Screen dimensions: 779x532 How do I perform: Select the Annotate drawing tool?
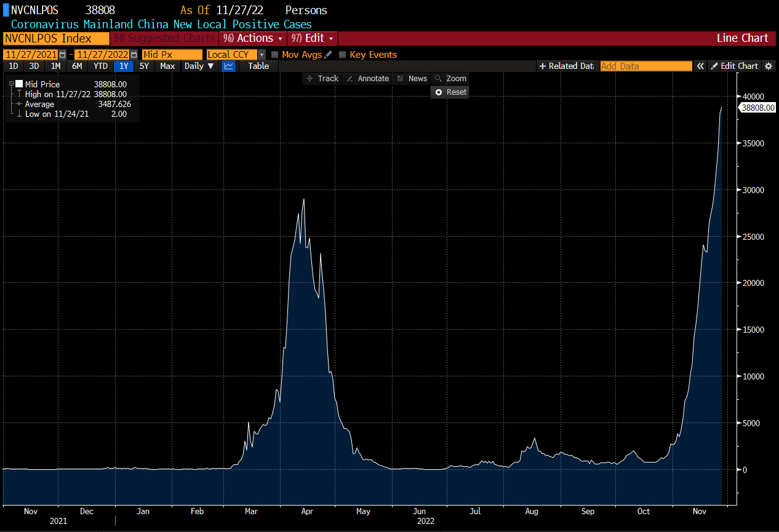(x=367, y=78)
